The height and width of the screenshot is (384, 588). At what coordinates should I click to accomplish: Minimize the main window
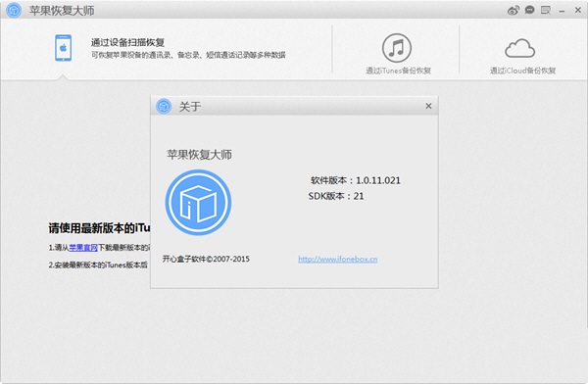point(562,11)
